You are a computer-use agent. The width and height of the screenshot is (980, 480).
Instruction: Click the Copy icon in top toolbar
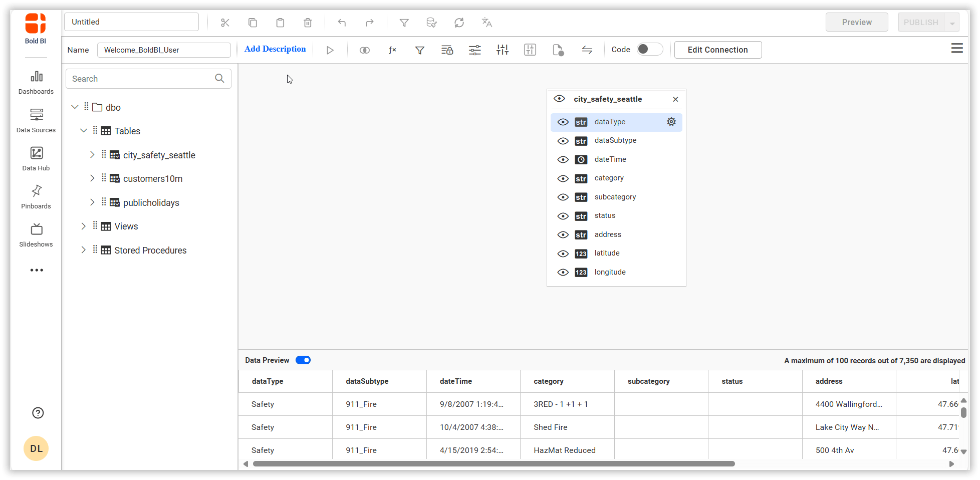(x=253, y=23)
